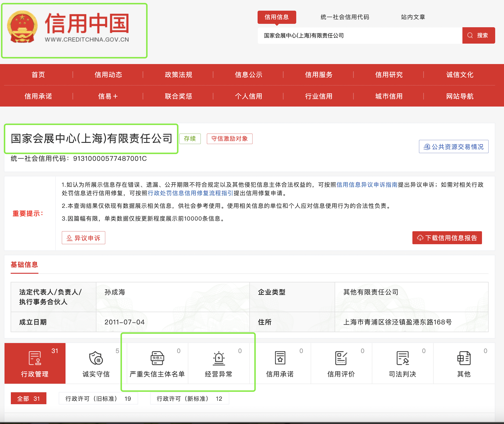The image size is (504, 424).
Task: Click the establishment date 2011-07-04
Action: click(124, 322)
